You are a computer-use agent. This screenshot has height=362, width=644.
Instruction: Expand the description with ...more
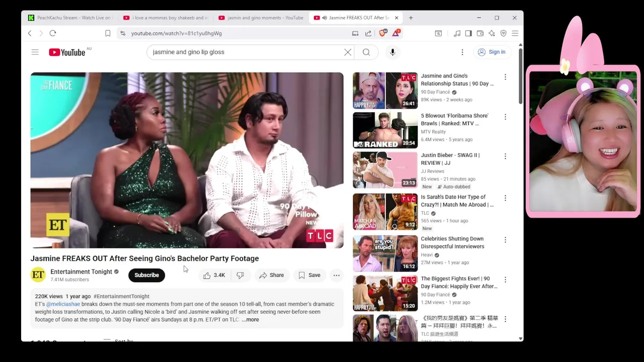tap(250, 320)
